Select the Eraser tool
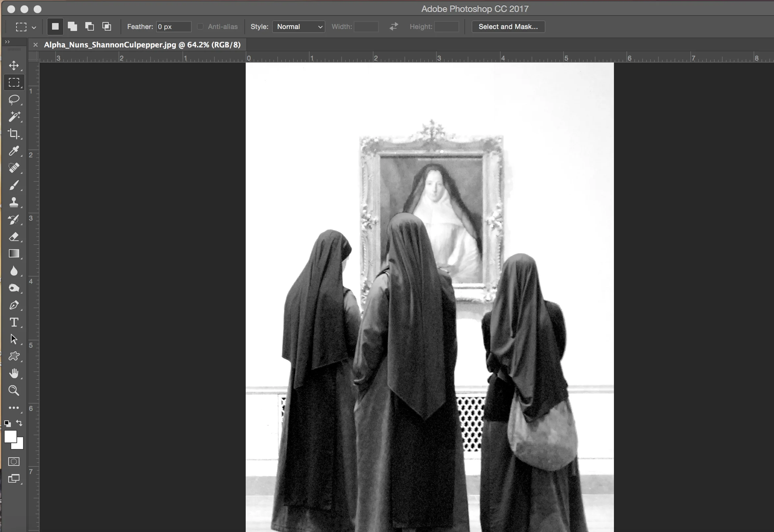Image resolution: width=774 pixels, height=532 pixels. pos(14,237)
